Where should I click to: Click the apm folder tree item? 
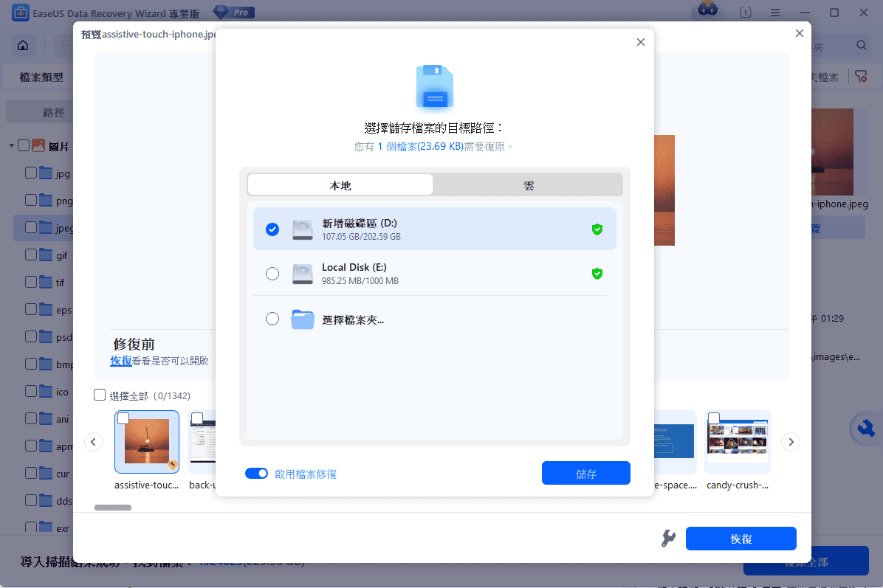[49, 446]
